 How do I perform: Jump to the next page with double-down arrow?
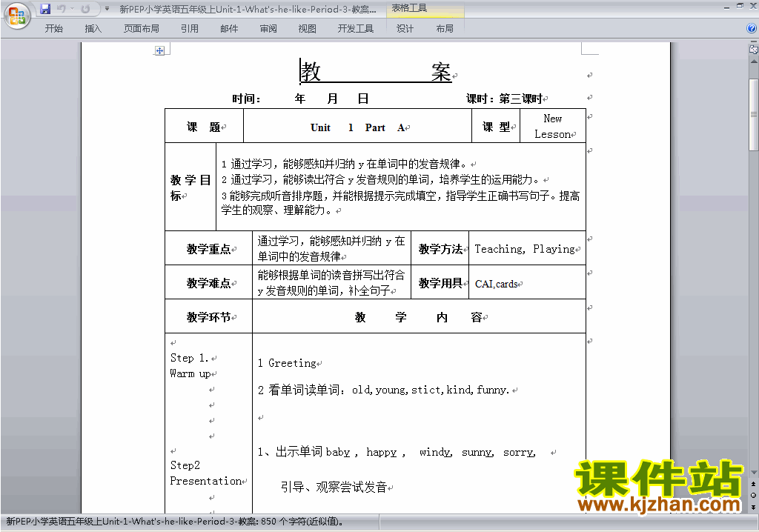(x=754, y=507)
